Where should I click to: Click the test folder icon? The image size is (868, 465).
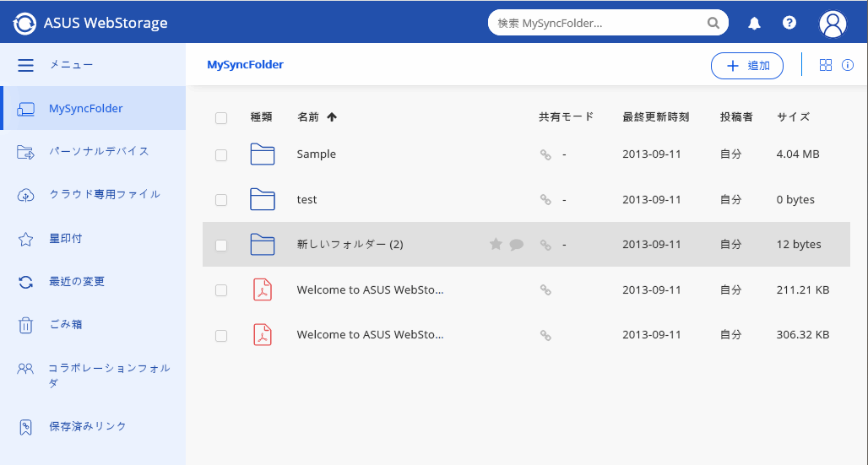pos(263,199)
